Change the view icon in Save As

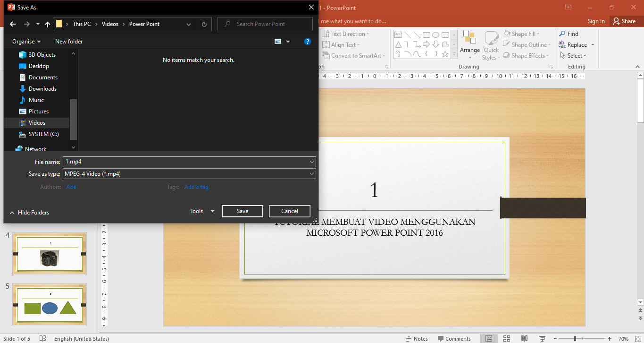[x=278, y=42]
